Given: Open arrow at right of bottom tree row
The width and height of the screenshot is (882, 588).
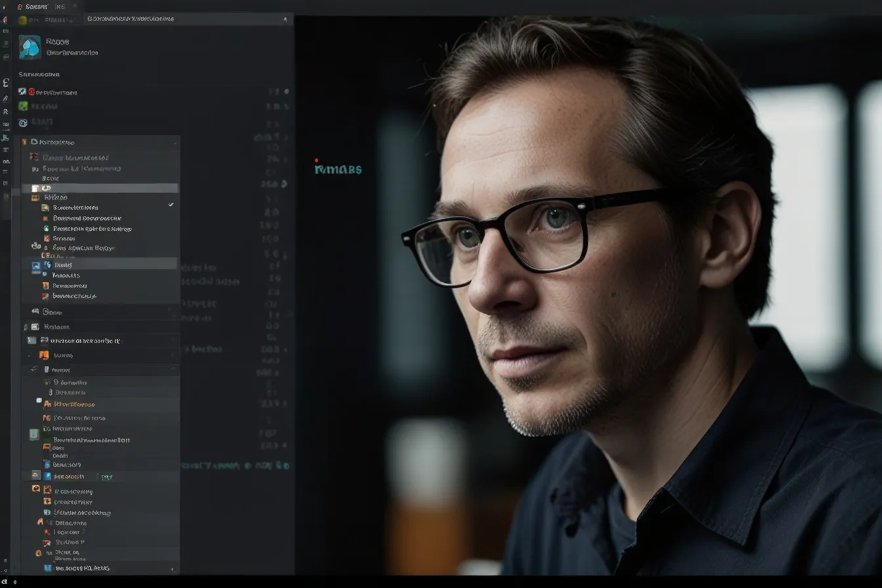Looking at the screenshot, I should coord(173,570).
